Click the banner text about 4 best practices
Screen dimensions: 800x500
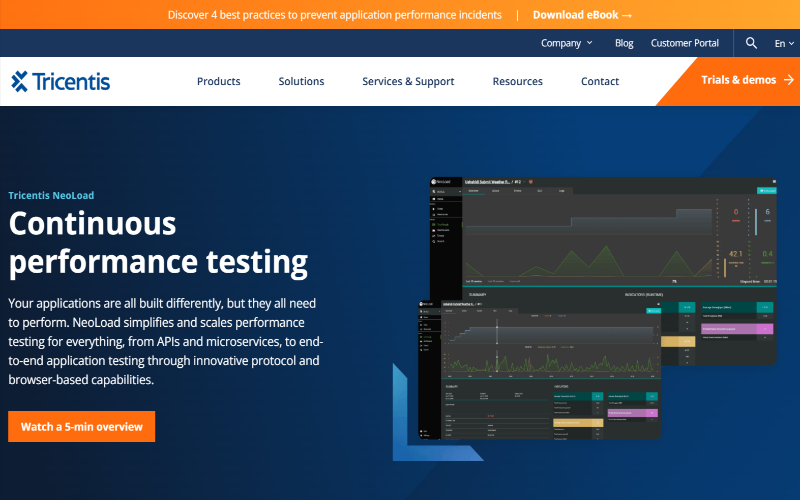335,15
